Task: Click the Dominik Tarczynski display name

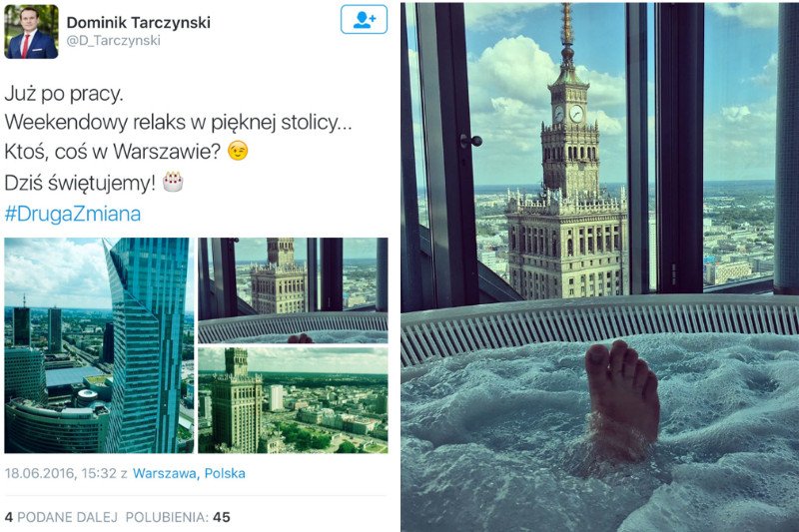Action: tap(139, 22)
